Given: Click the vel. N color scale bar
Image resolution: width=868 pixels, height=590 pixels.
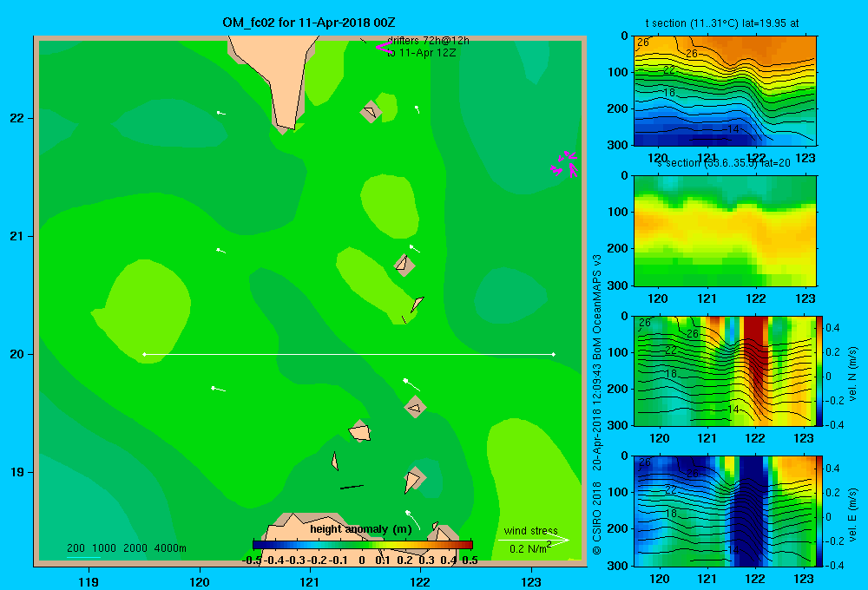Looking at the screenshot, I should click(x=820, y=370).
